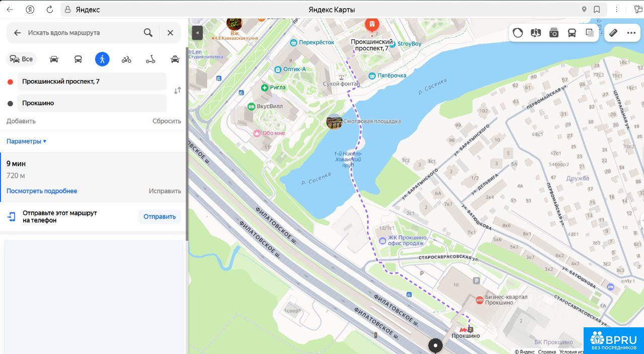
Task: Open Посмотреть подробнее route details
Action: (42, 191)
